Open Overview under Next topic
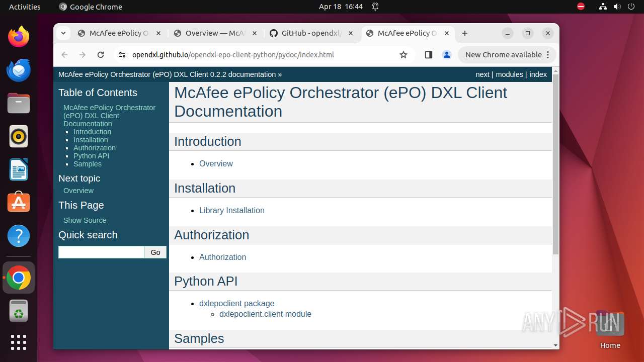644x362 pixels. [x=78, y=191]
